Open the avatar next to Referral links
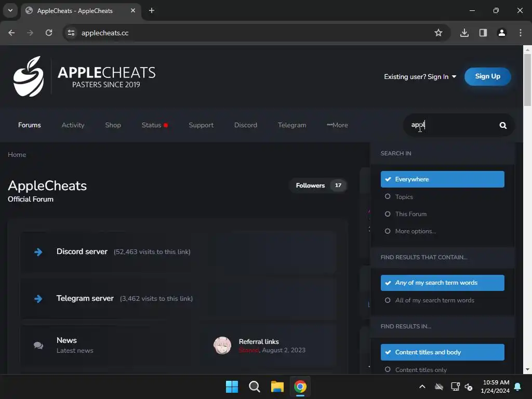532x399 pixels. (x=222, y=345)
